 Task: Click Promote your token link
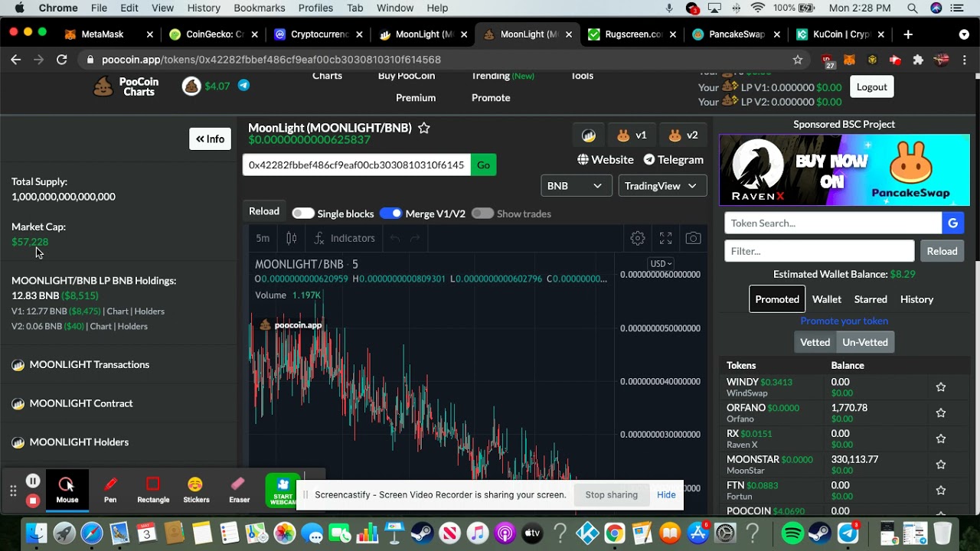844,321
